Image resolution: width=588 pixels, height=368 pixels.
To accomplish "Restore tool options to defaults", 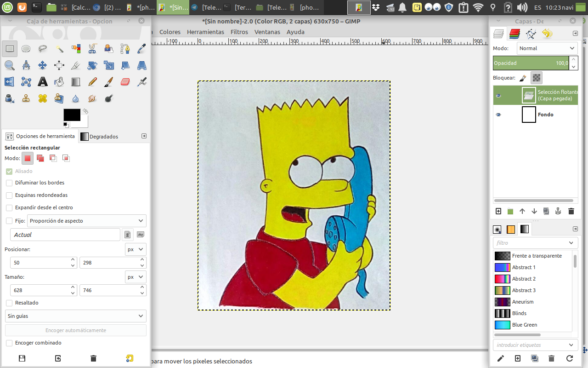I will click(129, 358).
